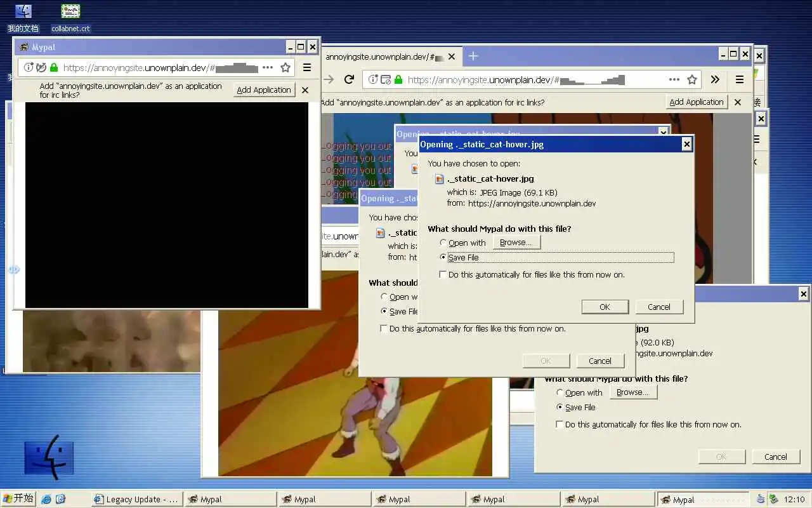Select Save File in the 92.0 KB dialog
812x508 pixels.
tap(576, 407)
